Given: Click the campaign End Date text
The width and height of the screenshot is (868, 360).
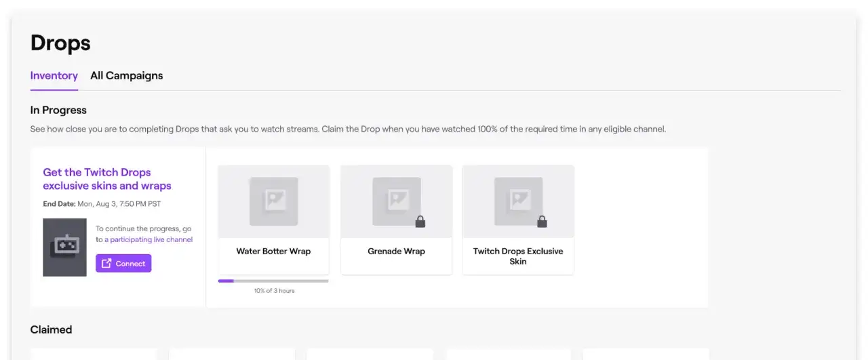Looking at the screenshot, I should 102,203.
